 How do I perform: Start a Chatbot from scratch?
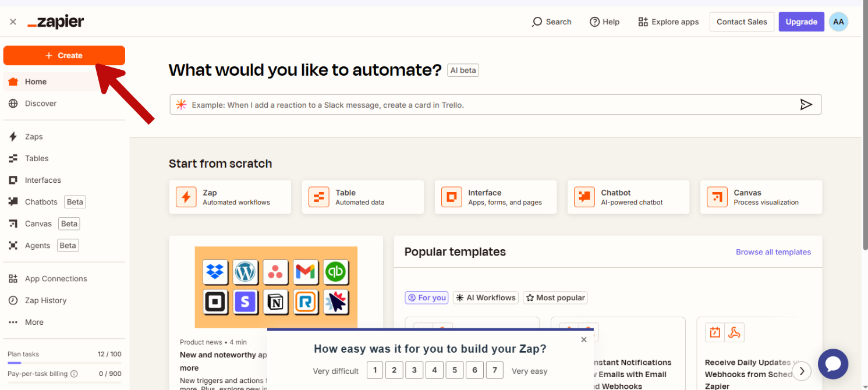(628, 197)
